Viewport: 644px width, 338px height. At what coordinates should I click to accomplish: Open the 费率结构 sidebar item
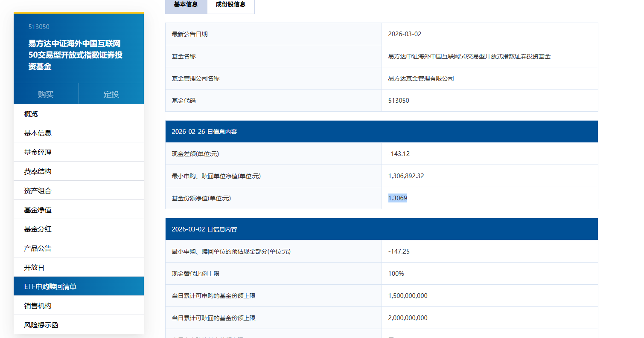tap(79, 171)
